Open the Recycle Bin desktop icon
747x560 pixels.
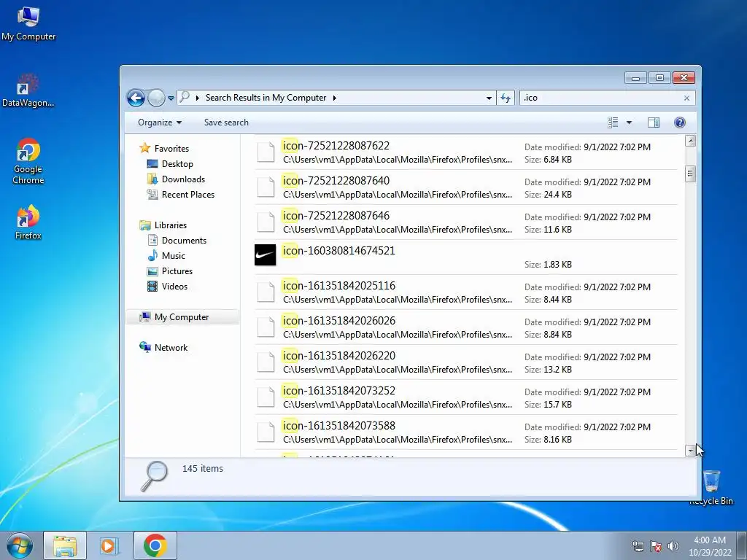coord(711,488)
